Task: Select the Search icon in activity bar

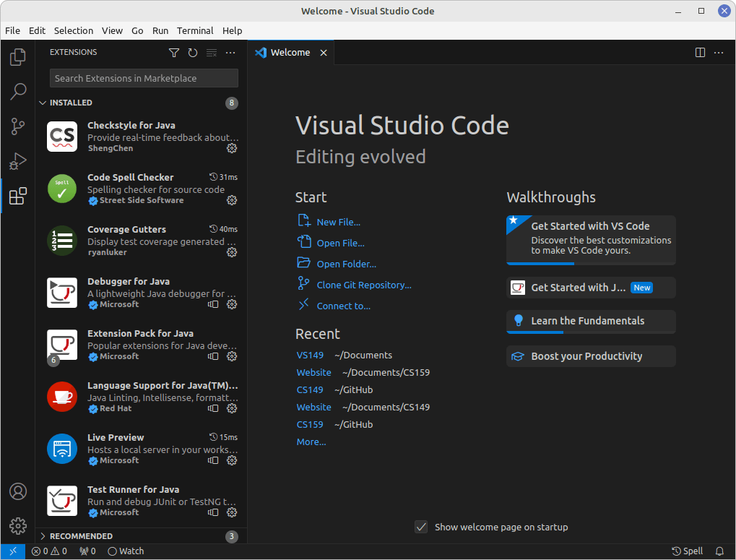Action: (x=17, y=92)
